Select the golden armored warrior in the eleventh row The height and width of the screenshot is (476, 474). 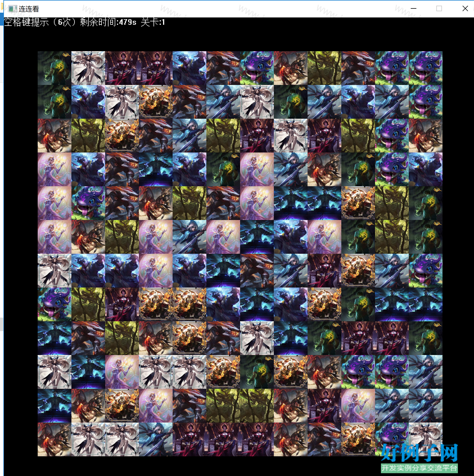(122, 406)
